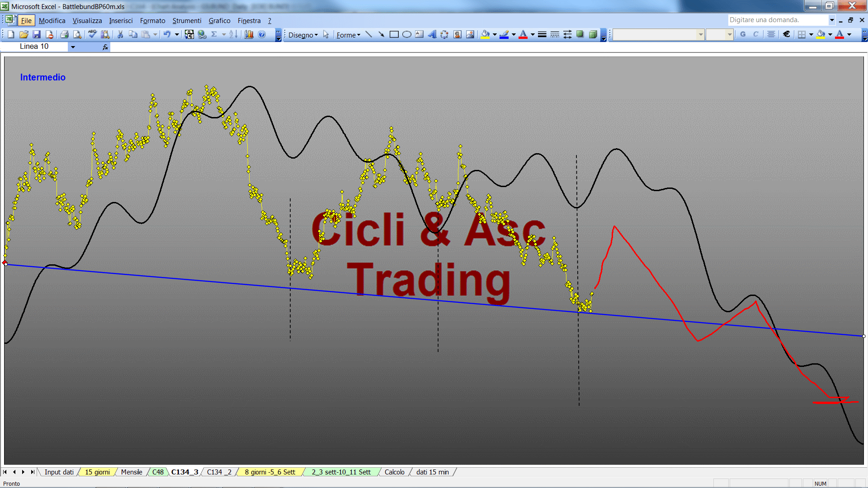Switch to the 15 giorni sheet
This screenshot has height=488, width=868.
pyautogui.click(x=97, y=472)
